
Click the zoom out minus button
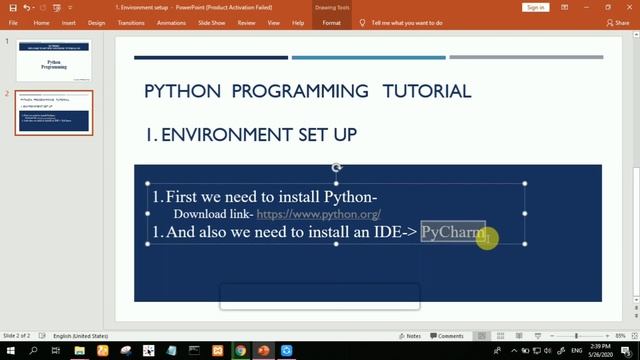tap(552, 336)
